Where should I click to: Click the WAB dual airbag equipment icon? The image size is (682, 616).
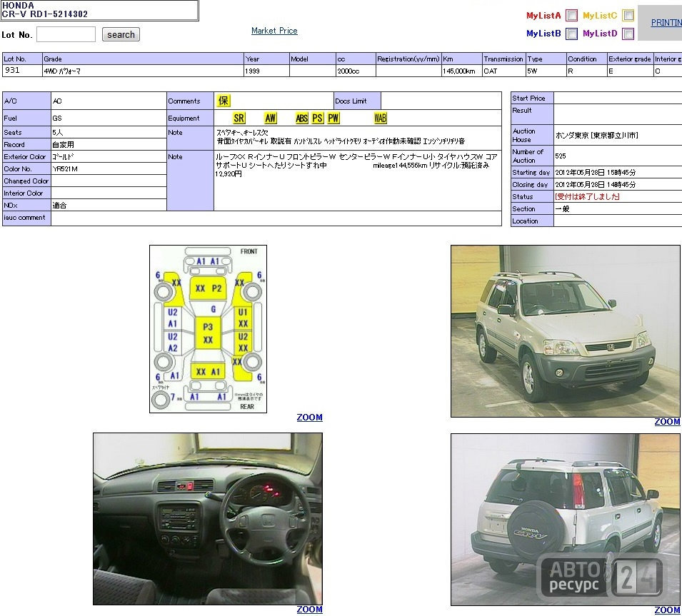[x=380, y=118]
